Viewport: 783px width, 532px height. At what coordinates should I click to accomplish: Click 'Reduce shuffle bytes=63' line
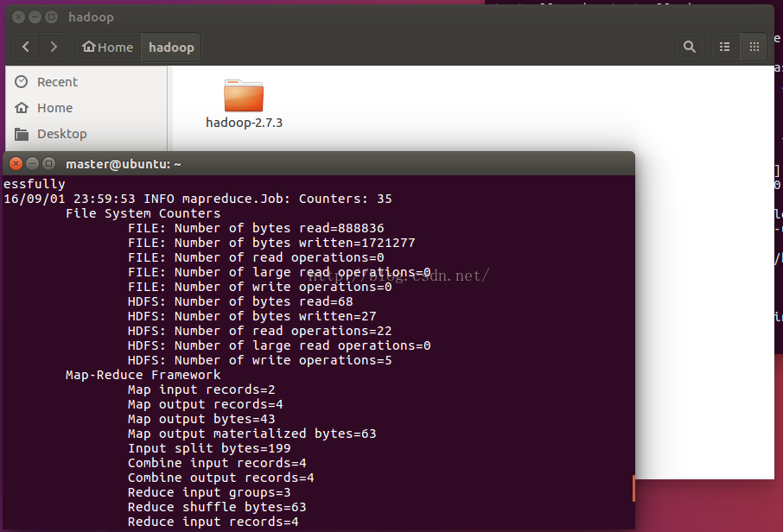[x=217, y=507]
